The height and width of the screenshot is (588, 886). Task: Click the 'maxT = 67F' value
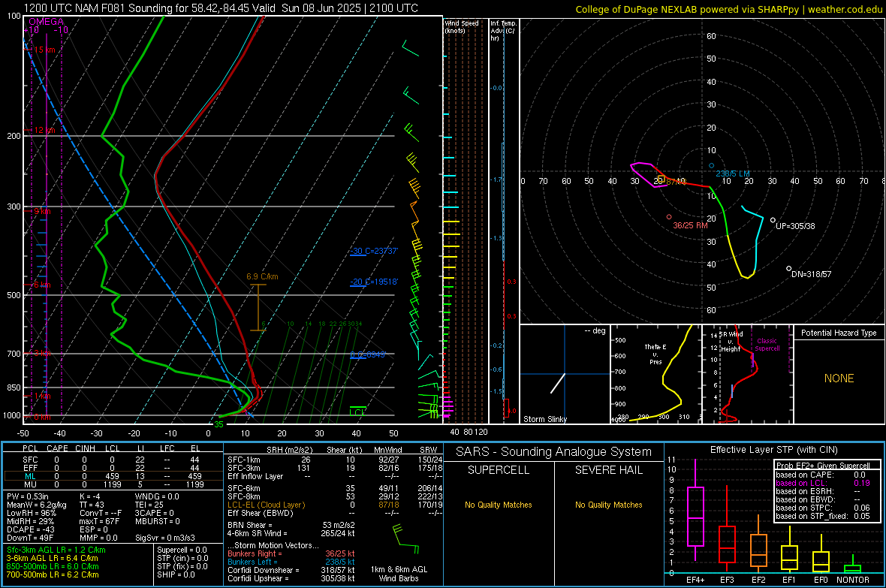point(99,521)
